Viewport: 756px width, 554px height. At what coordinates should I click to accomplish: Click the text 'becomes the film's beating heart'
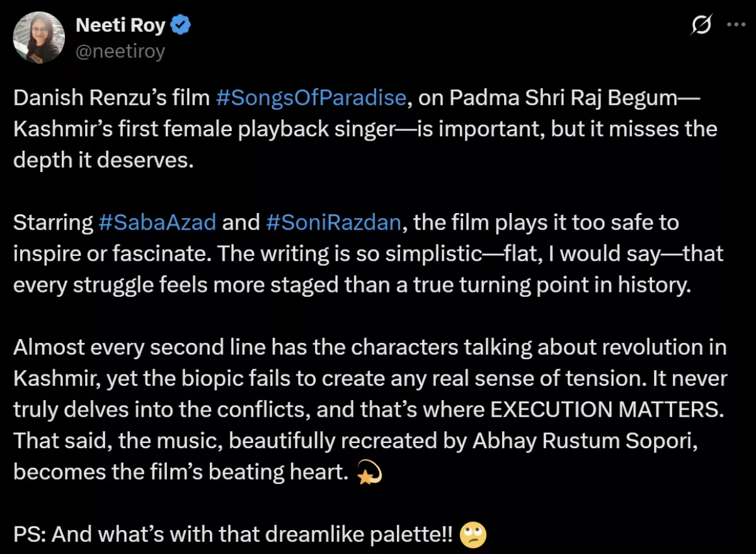(x=181, y=472)
